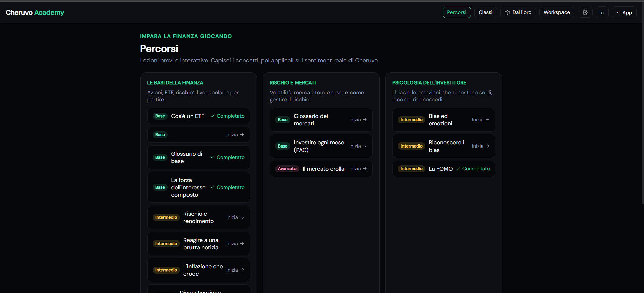Start the Reagire a una brutta notizia lesson

(199, 244)
